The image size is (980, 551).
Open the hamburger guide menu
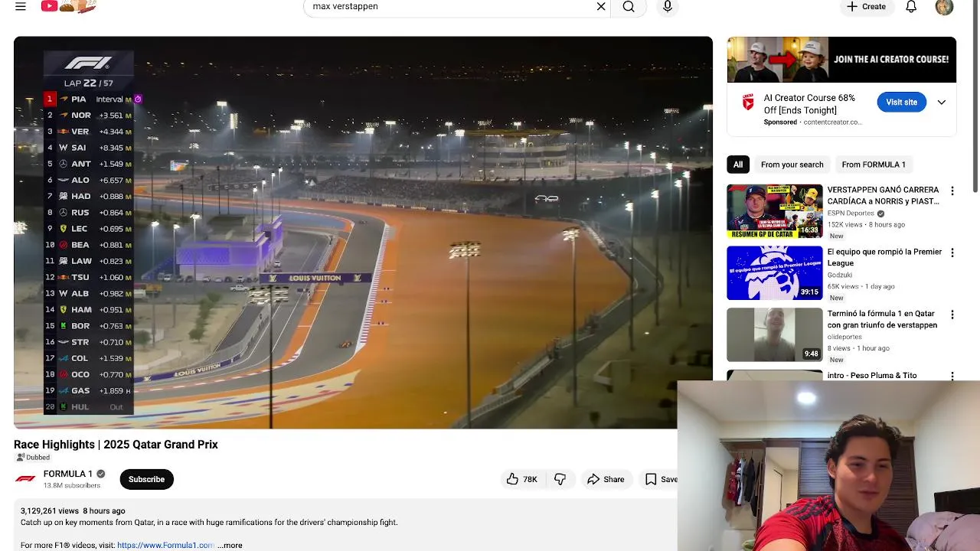point(21,6)
